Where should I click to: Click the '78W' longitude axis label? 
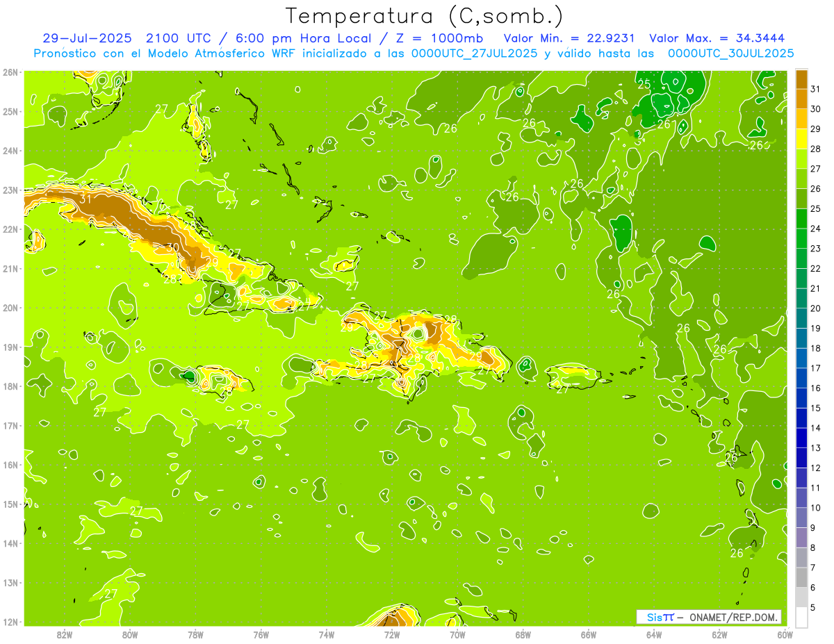(x=195, y=634)
